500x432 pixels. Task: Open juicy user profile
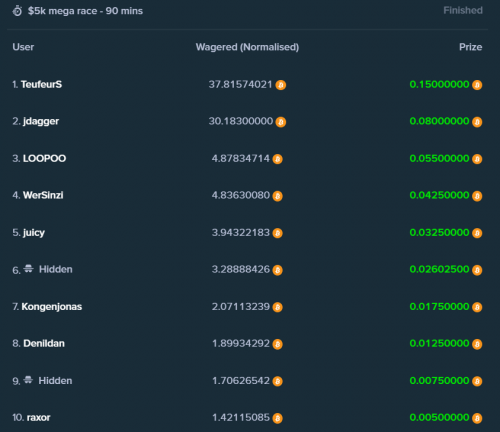coord(34,233)
